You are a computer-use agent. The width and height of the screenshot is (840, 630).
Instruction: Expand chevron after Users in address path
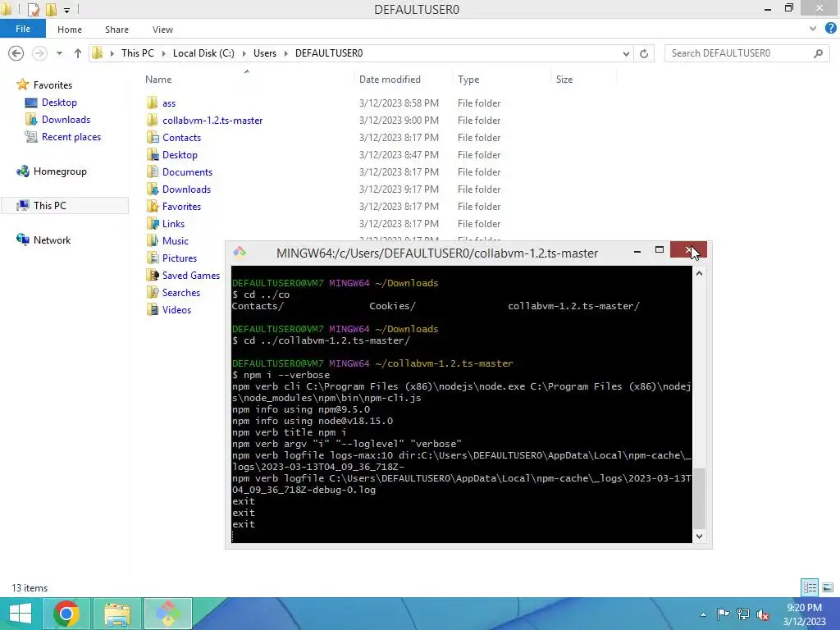point(285,53)
